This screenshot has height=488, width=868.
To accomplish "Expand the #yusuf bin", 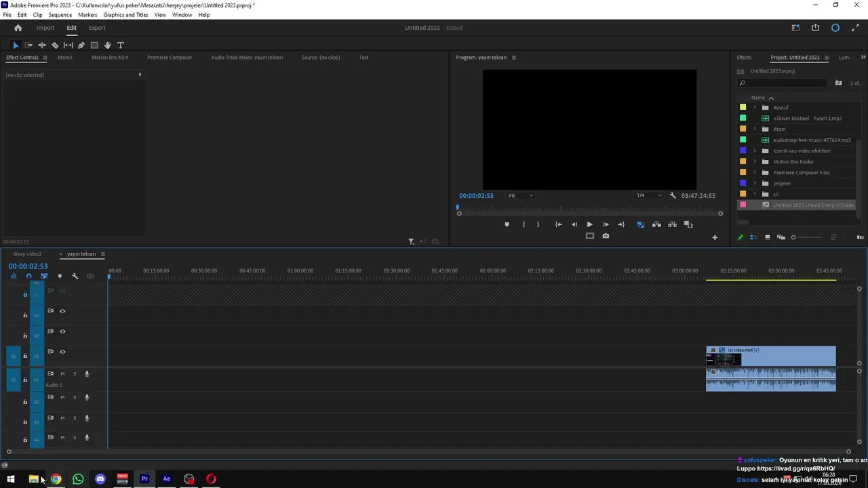I will (x=755, y=108).
